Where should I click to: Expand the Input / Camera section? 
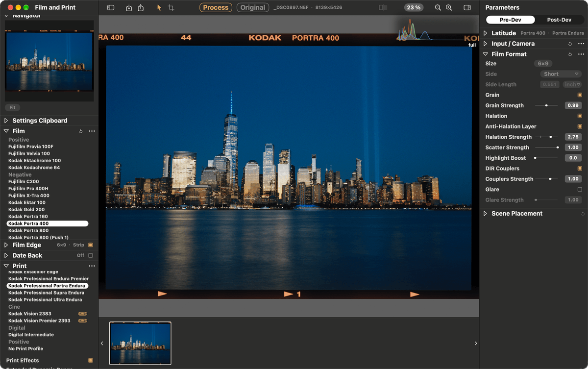[486, 44]
